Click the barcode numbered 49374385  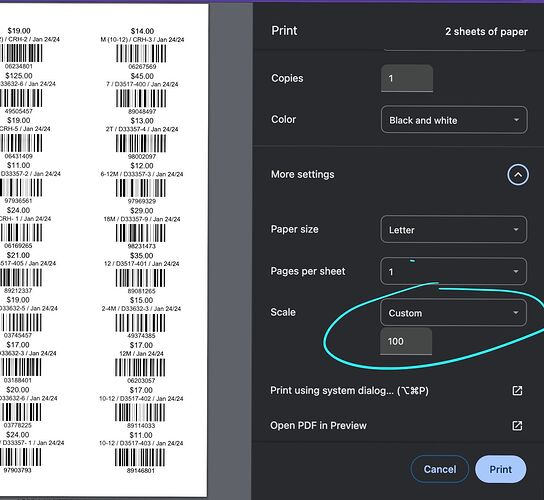coord(141,323)
